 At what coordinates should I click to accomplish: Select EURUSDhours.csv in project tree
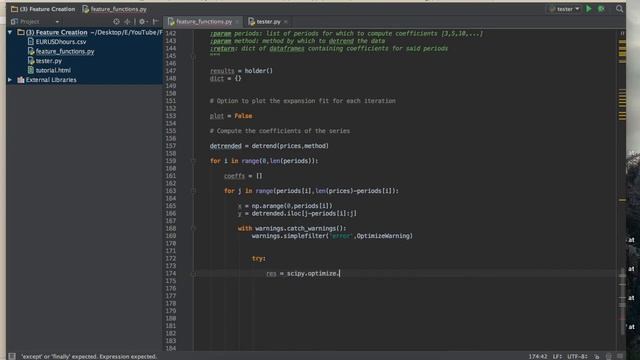(61, 42)
